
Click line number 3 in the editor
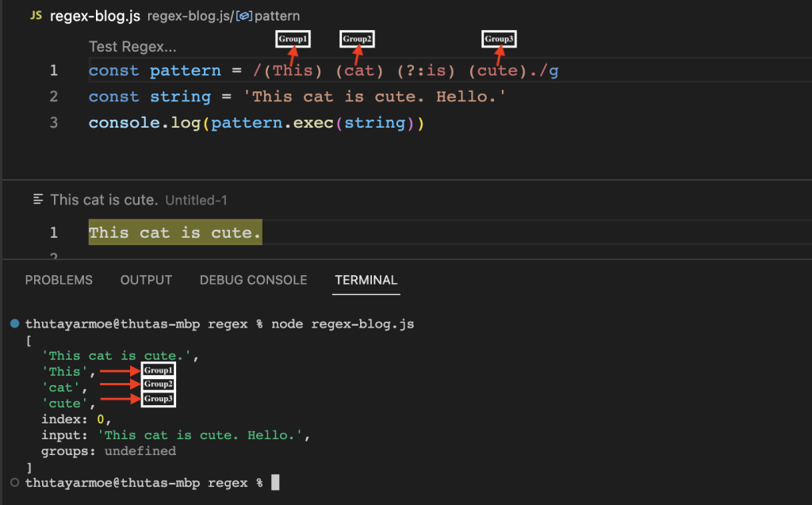coord(53,122)
